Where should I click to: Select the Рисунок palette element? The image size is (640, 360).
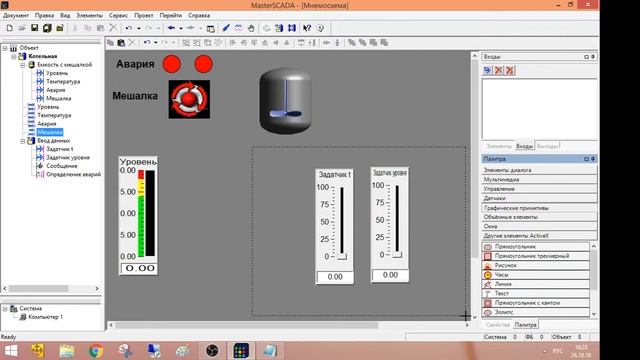click(536, 265)
